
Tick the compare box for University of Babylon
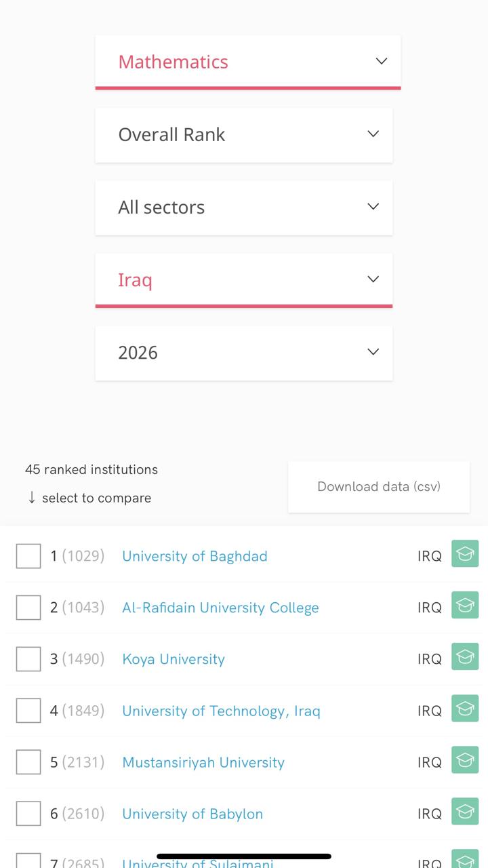coord(28,813)
